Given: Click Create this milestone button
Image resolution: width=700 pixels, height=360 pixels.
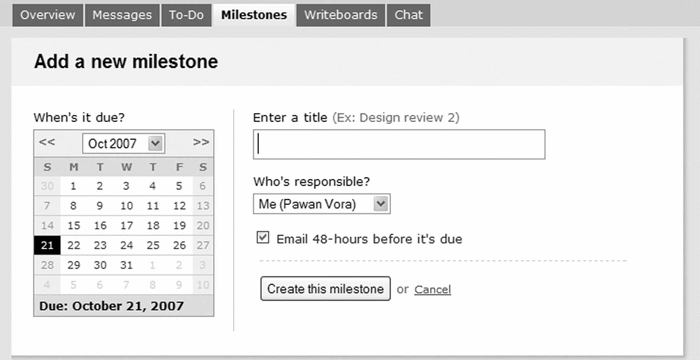Looking at the screenshot, I should (x=325, y=289).
